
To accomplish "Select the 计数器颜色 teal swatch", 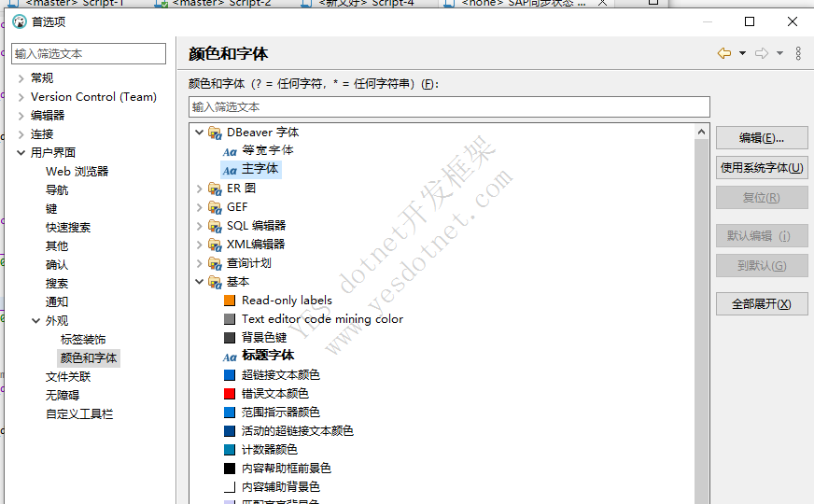I will pyautogui.click(x=230, y=450).
